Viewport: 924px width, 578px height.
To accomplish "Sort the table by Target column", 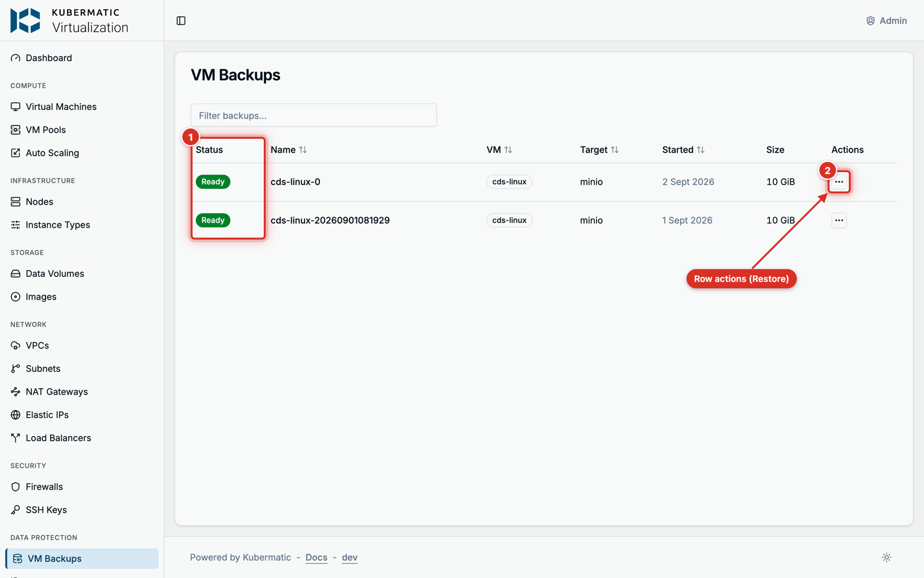I will (599, 150).
